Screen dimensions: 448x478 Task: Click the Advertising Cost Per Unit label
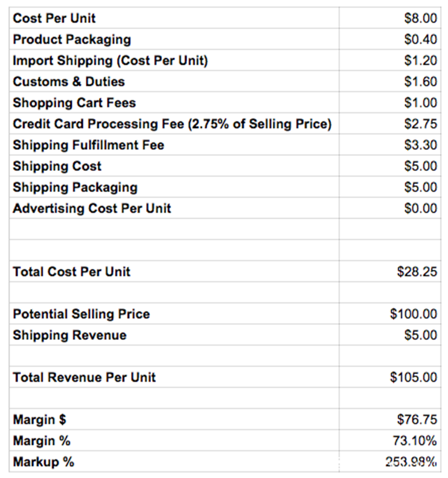pos(92,208)
